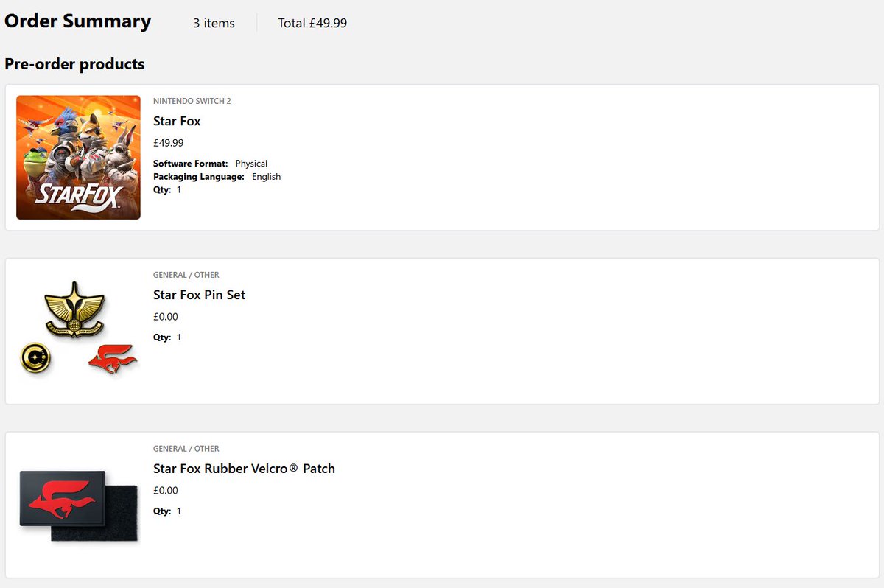Click the Star Fox product title
The width and height of the screenshot is (884, 588).
point(177,121)
